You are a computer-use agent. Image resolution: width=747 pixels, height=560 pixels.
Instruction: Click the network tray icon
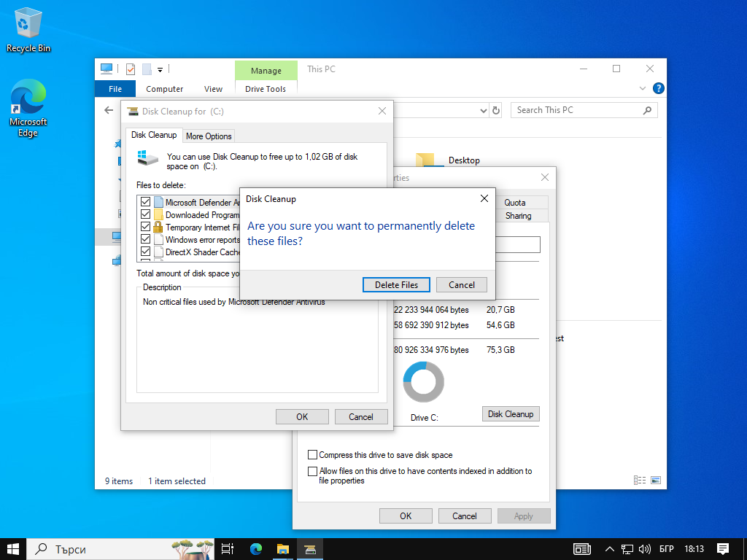point(627,549)
